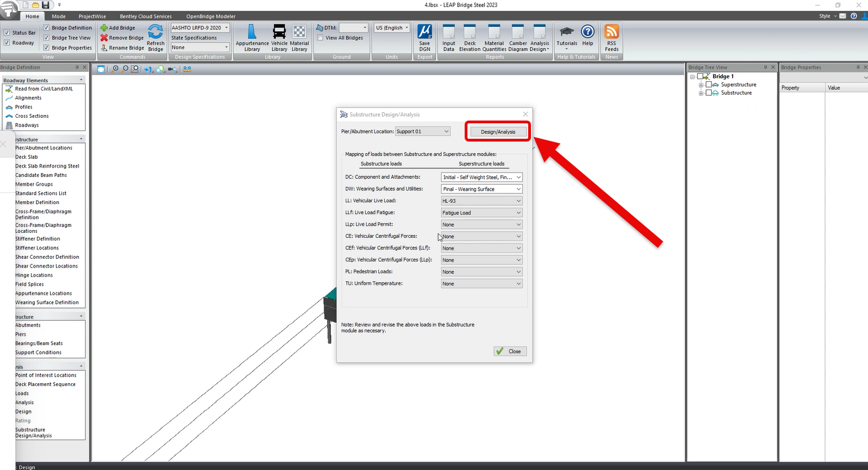Expand the Substructure tree node
The width and height of the screenshot is (868, 470).
point(701,93)
